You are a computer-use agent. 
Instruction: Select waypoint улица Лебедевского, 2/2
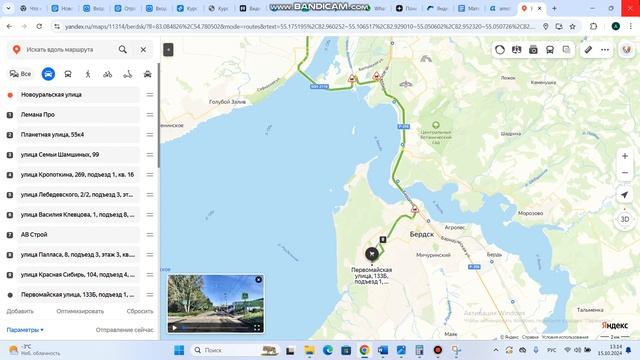[x=78, y=195]
